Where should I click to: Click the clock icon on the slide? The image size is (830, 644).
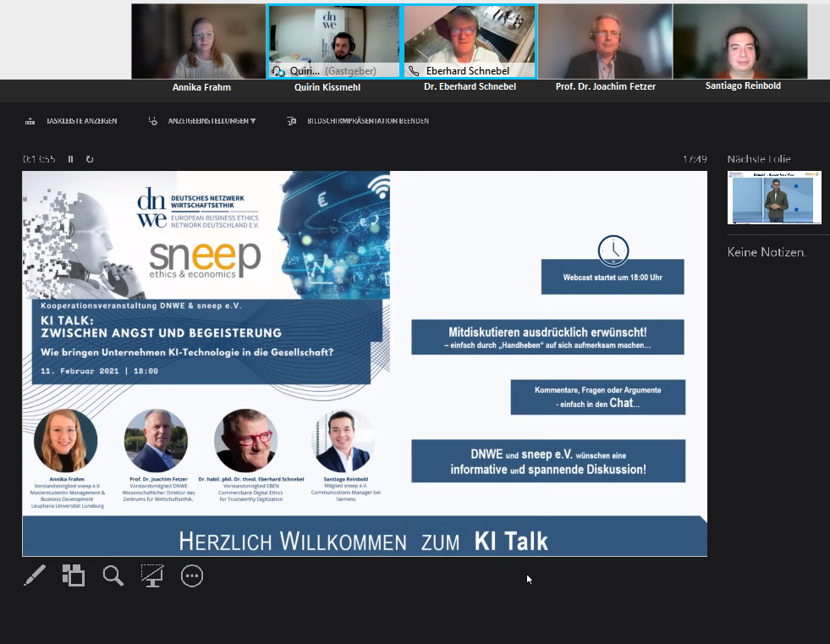click(x=613, y=250)
